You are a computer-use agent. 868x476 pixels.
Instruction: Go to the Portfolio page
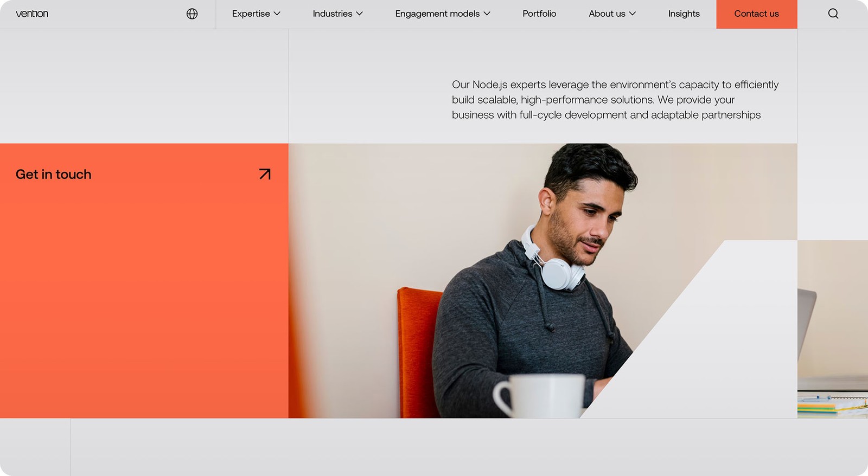[x=539, y=14]
